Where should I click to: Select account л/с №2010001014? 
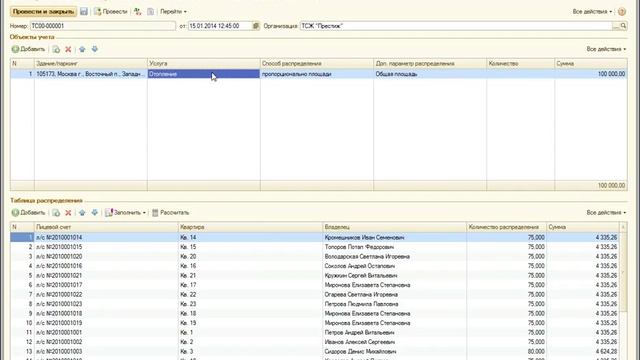pos(106,237)
